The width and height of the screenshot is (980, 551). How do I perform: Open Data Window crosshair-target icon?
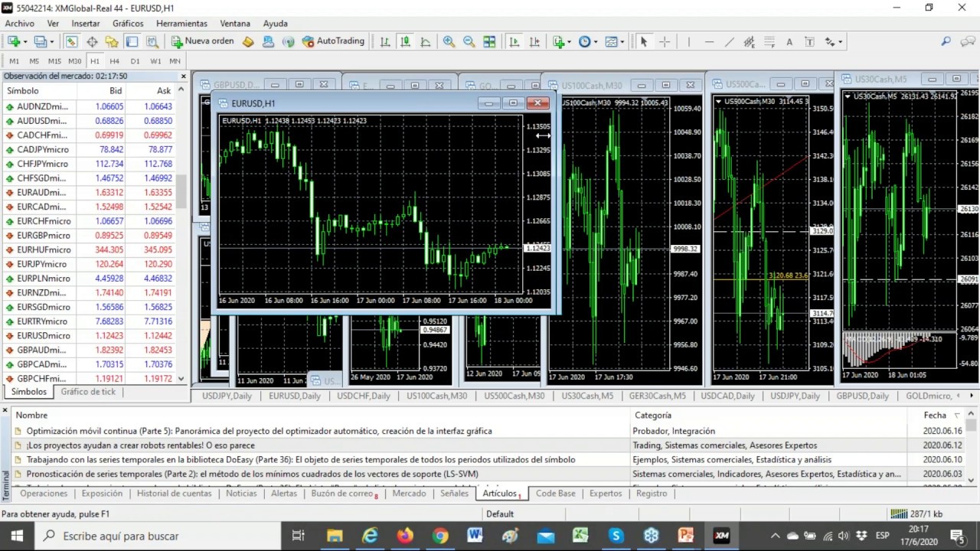click(92, 42)
